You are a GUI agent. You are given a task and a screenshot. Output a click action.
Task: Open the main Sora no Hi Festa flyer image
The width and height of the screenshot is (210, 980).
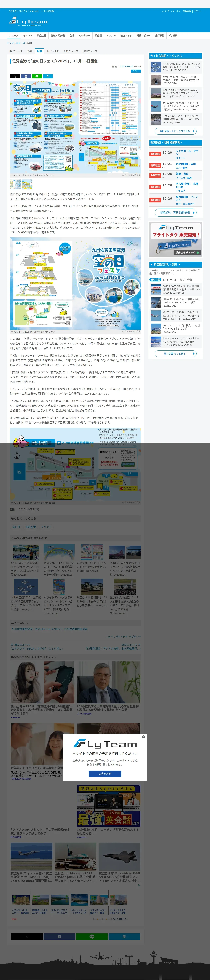(75, 127)
